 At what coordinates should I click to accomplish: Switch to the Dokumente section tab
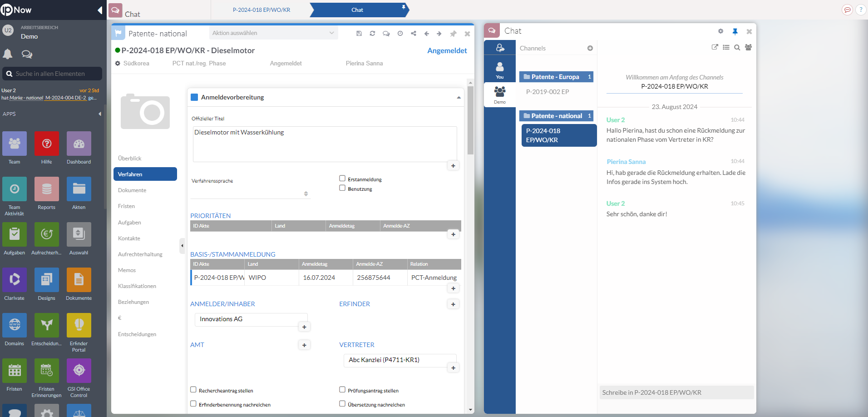(x=132, y=190)
